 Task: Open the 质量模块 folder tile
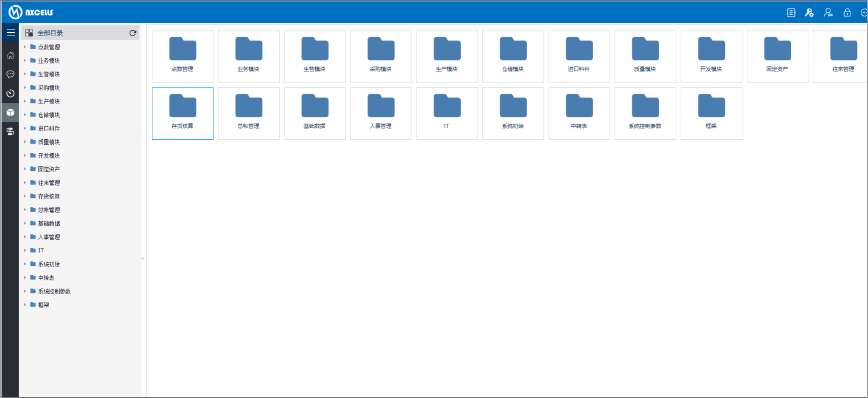tap(645, 56)
